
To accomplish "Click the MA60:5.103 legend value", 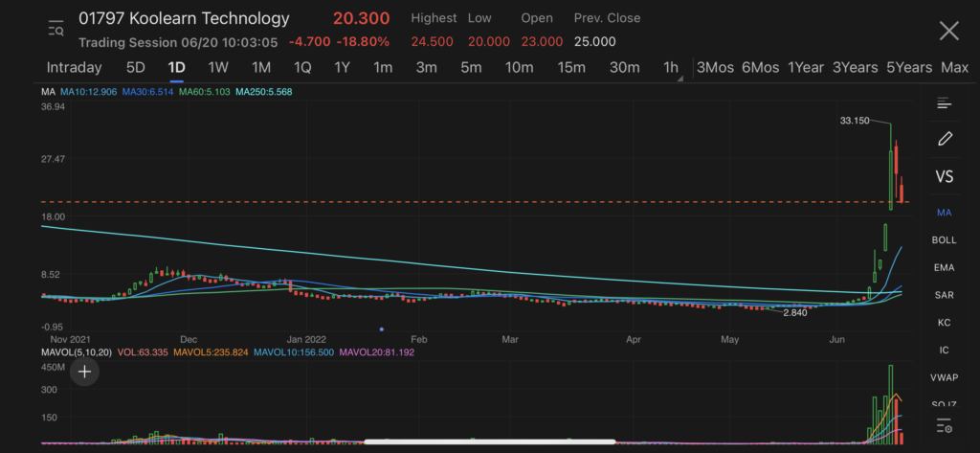I will click(x=205, y=92).
